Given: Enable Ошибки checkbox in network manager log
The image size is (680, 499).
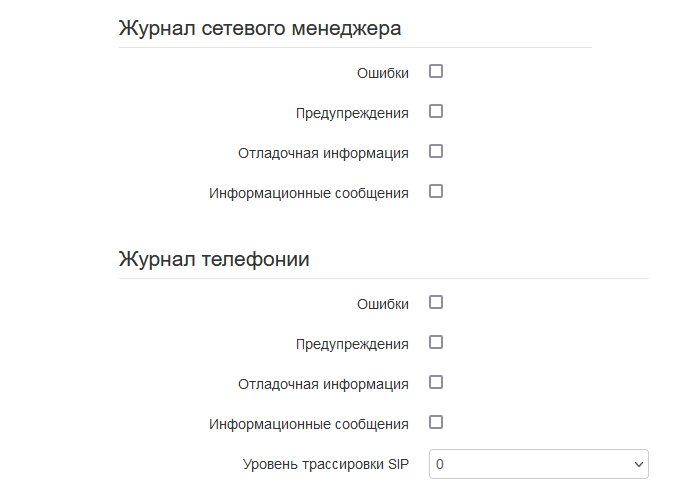Looking at the screenshot, I should 436,72.
